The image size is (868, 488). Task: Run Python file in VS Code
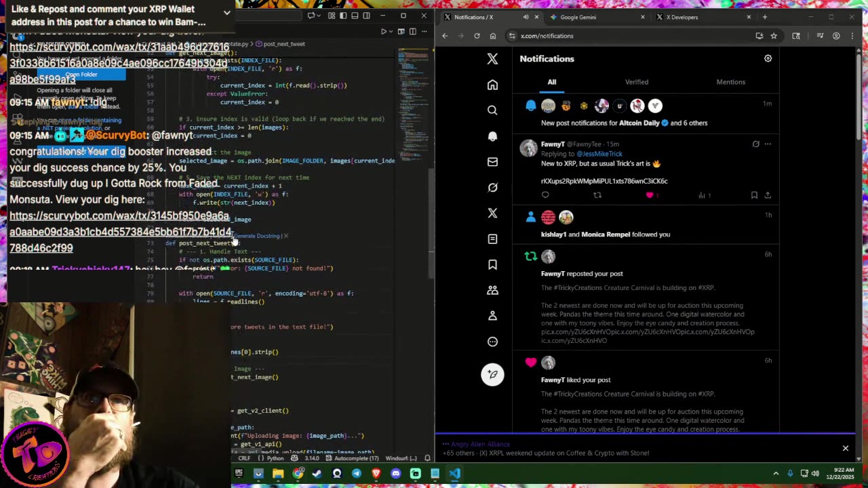[x=384, y=31]
